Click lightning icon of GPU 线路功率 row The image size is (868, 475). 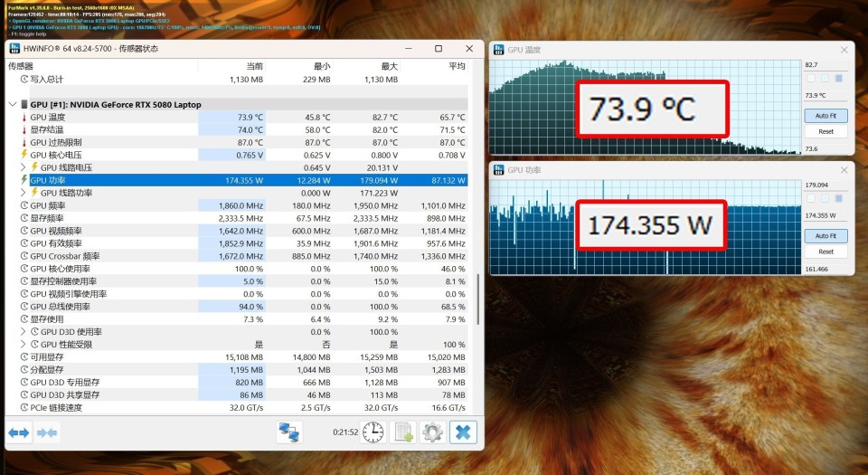[x=34, y=193]
